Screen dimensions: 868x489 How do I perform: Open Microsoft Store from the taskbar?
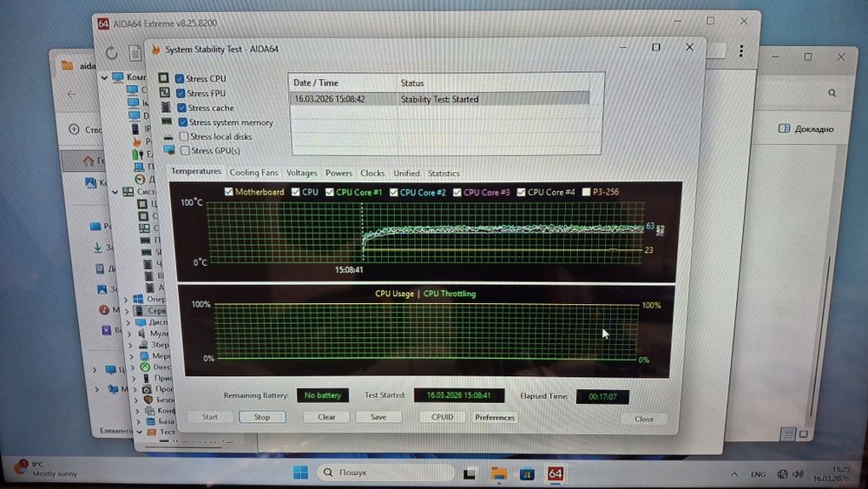527,474
